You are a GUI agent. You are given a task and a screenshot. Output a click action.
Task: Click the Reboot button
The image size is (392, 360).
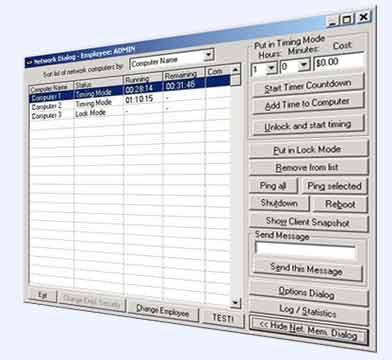pyautogui.click(x=340, y=204)
